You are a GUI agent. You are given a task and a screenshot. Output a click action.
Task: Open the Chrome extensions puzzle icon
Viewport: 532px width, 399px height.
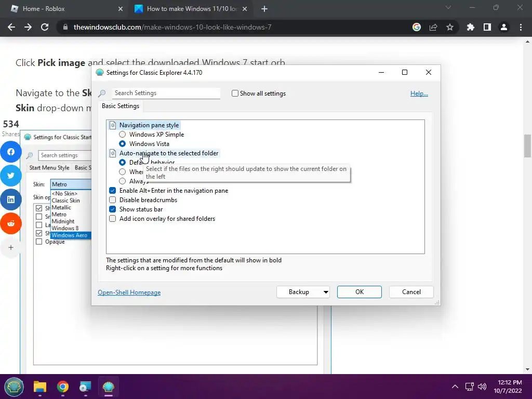pos(471,27)
